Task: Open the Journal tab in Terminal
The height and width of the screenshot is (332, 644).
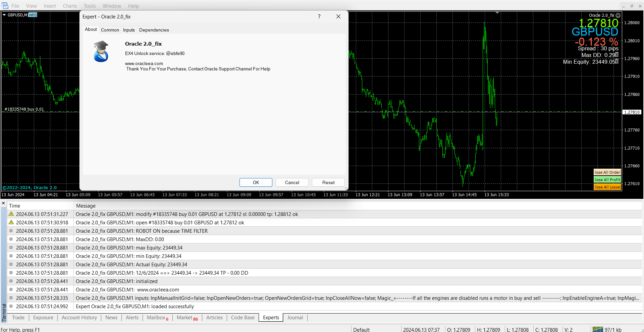Action: coord(295,318)
